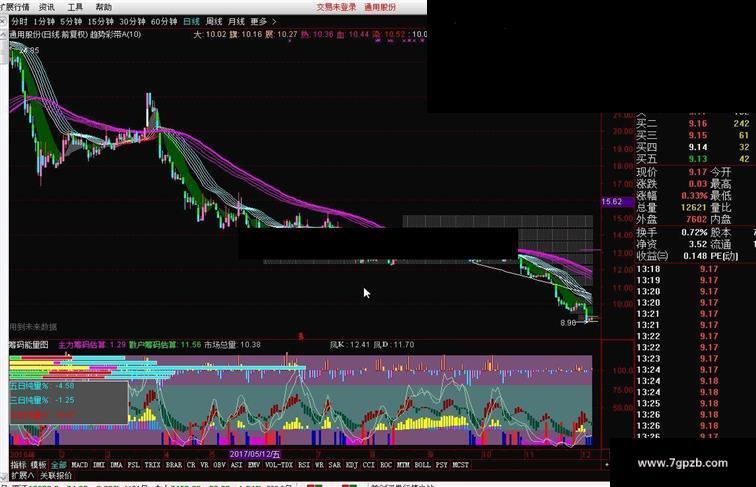Expand the 扩展 panel toggle

coord(23,475)
